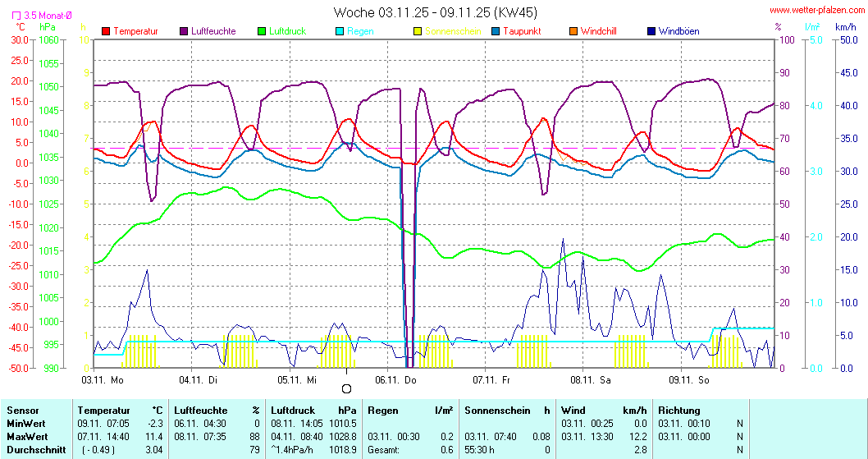Click the orange Windchill legend square
Image resolution: width=868 pixels, height=459 pixels.
(573, 31)
